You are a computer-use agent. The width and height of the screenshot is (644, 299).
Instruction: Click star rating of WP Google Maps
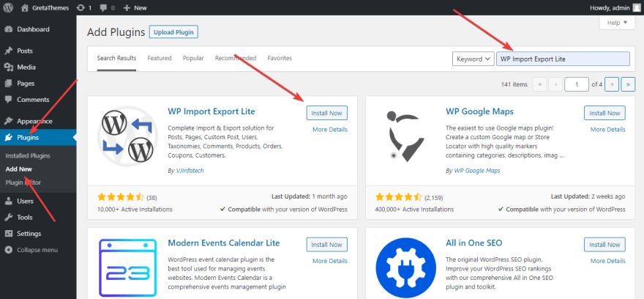tap(398, 197)
